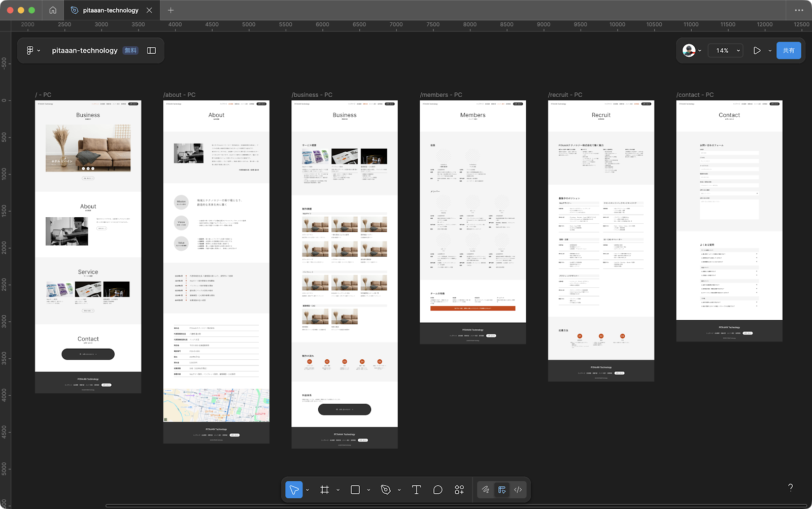Select the Rectangle shape tool
Image resolution: width=812 pixels, height=509 pixels.
pos(355,490)
